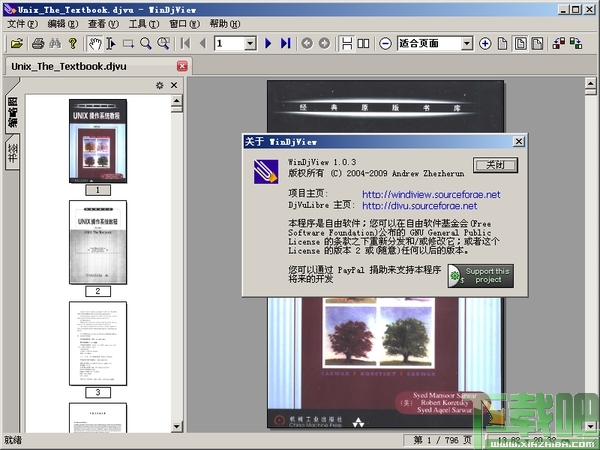Open the windjview.sourceforge.net link
Viewport: 600px width, 450px height.
point(431,194)
